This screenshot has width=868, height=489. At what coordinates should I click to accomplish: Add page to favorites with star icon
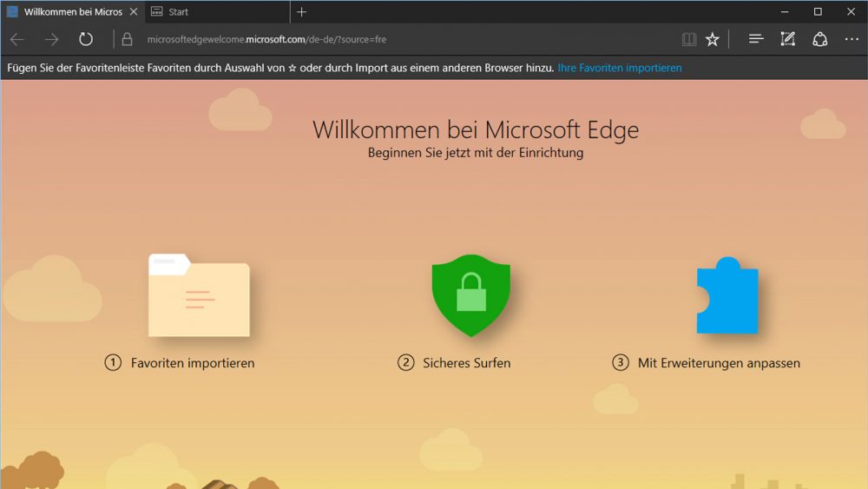click(x=713, y=39)
